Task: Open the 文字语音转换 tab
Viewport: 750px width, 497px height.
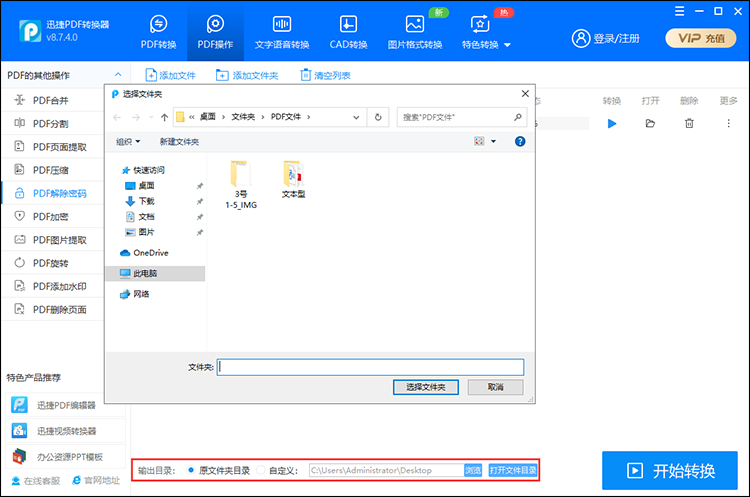Action: point(282,32)
